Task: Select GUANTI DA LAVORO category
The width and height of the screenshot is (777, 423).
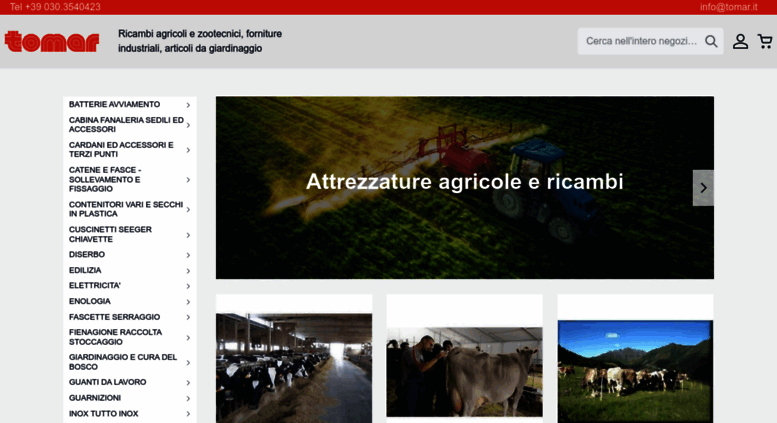Action: 108,382
